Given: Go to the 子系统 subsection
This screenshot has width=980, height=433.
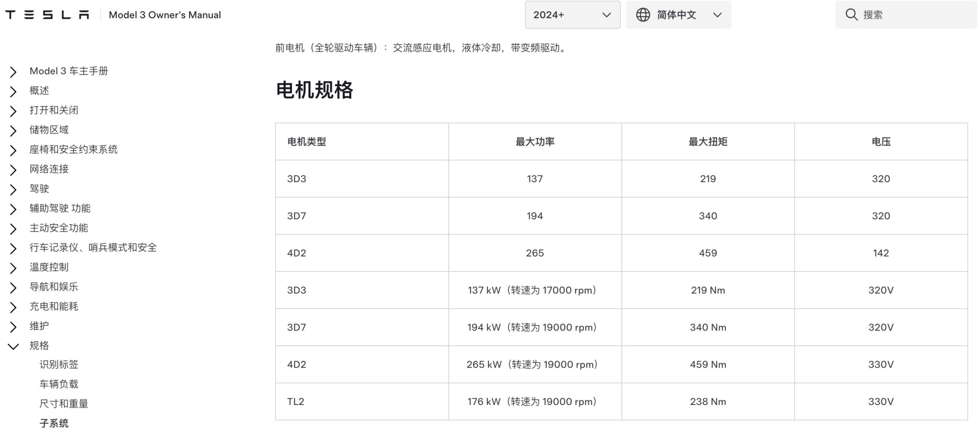Looking at the screenshot, I should (x=54, y=424).
